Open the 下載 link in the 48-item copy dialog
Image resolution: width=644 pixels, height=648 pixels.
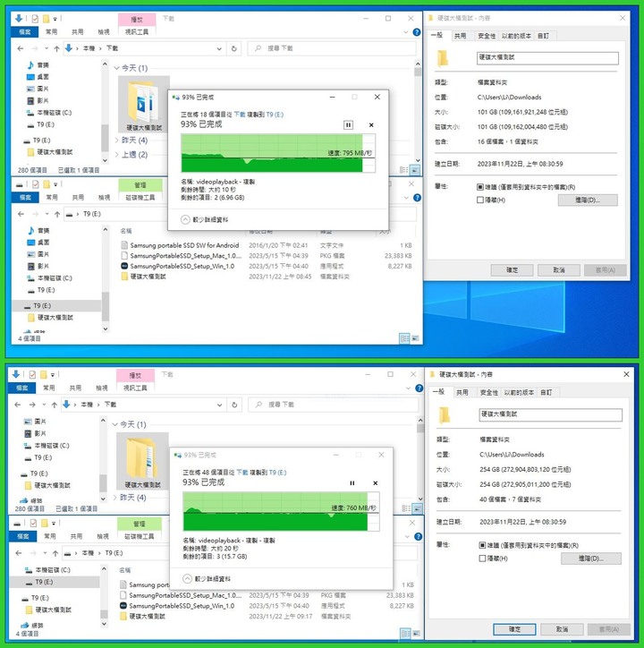click(x=242, y=473)
